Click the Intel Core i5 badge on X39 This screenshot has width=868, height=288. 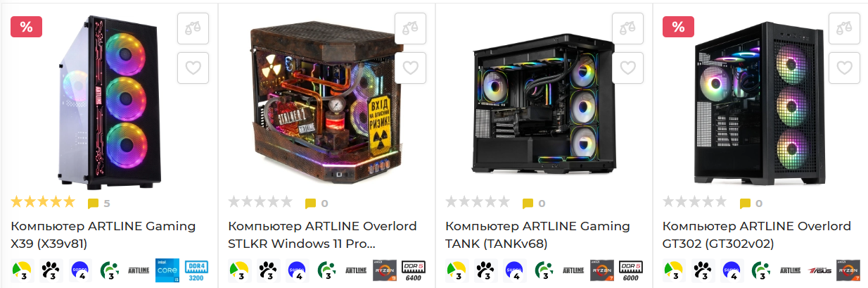(167, 270)
